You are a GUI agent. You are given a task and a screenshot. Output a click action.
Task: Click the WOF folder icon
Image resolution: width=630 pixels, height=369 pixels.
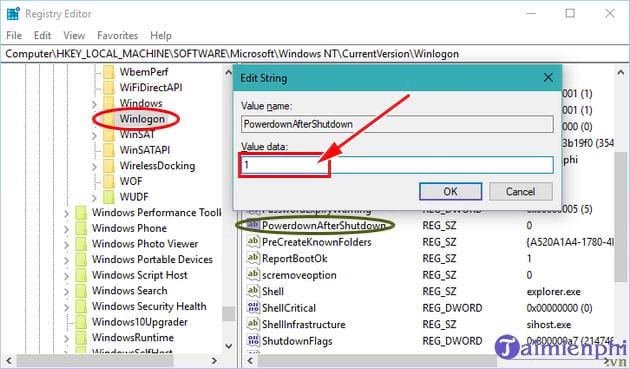108,181
